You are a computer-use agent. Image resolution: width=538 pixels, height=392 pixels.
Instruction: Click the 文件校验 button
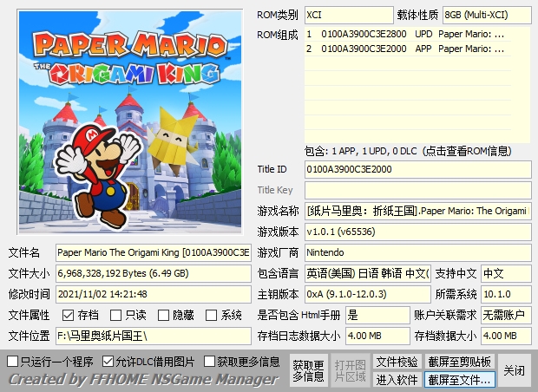397,362
